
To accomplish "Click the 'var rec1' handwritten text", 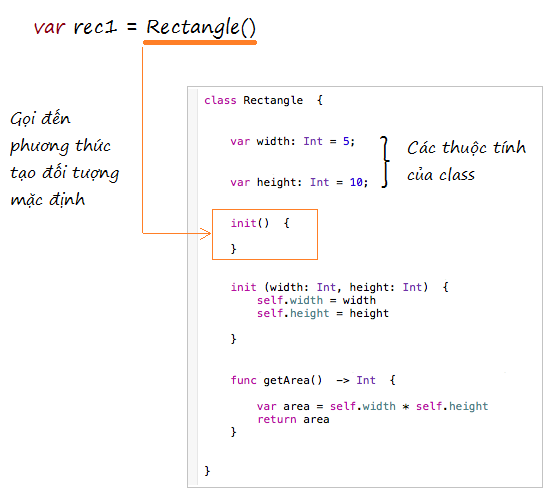I will pos(75,27).
